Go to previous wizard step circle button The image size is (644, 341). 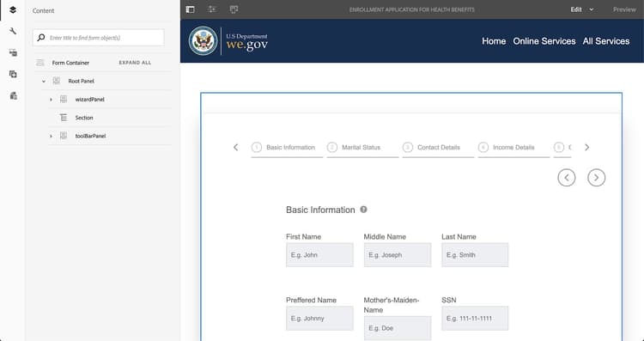click(567, 178)
